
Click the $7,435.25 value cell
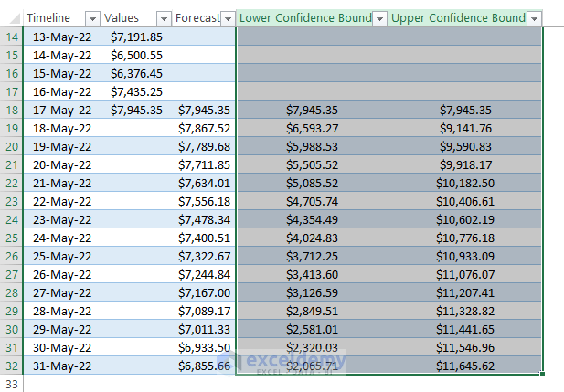click(136, 91)
